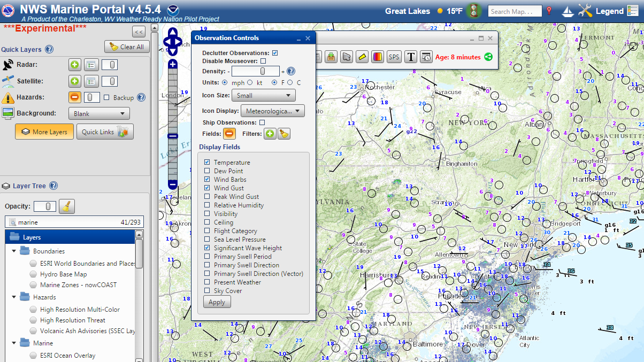Open the Icon Size dropdown
Image resolution: width=644 pixels, height=362 pixels.
[x=263, y=96]
